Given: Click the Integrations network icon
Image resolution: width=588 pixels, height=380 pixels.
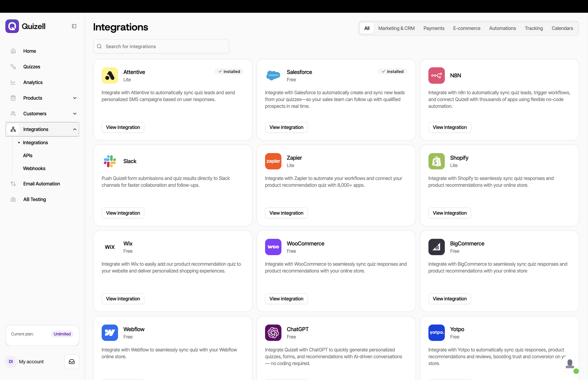Looking at the screenshot, I should point(13,129).
